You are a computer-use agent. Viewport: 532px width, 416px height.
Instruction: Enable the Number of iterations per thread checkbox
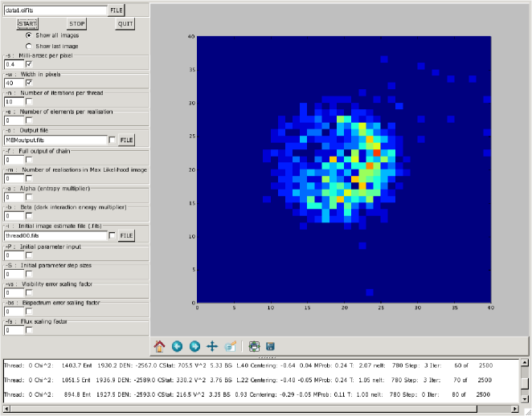(x=30, y=102)
